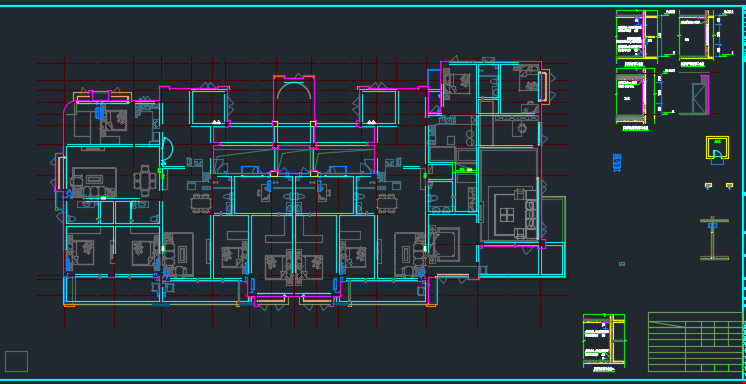
Task: Click the blue stacked block symbol
Action: 617,162
